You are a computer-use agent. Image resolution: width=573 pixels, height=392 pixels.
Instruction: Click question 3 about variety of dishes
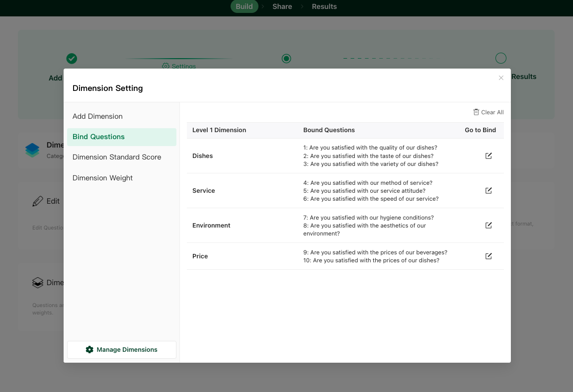pyautogui.click(x=371, y=164)
